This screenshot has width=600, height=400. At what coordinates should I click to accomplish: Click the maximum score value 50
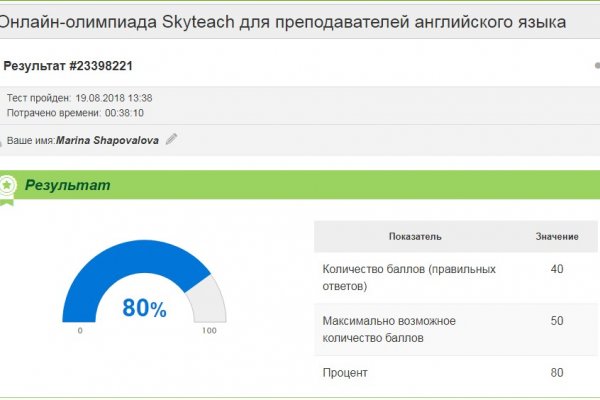pos(556,321)
